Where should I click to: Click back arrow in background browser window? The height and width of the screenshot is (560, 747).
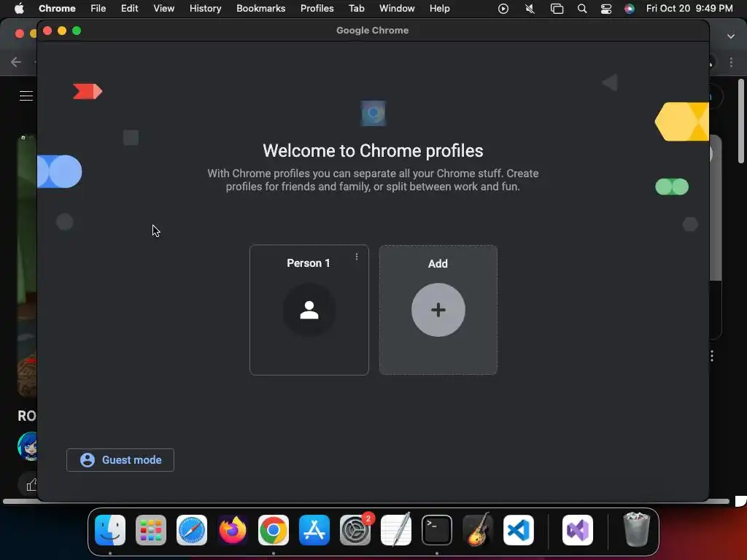[x=16, y=62]
